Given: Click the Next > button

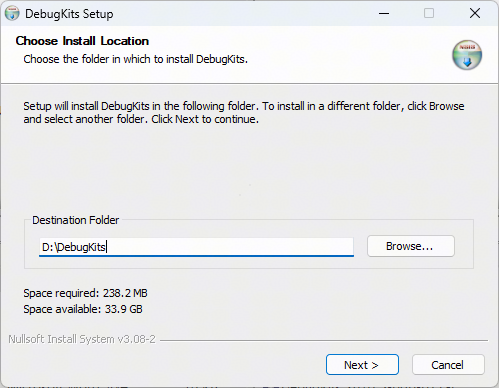Looking at the screenshot, I should (362, 365).
